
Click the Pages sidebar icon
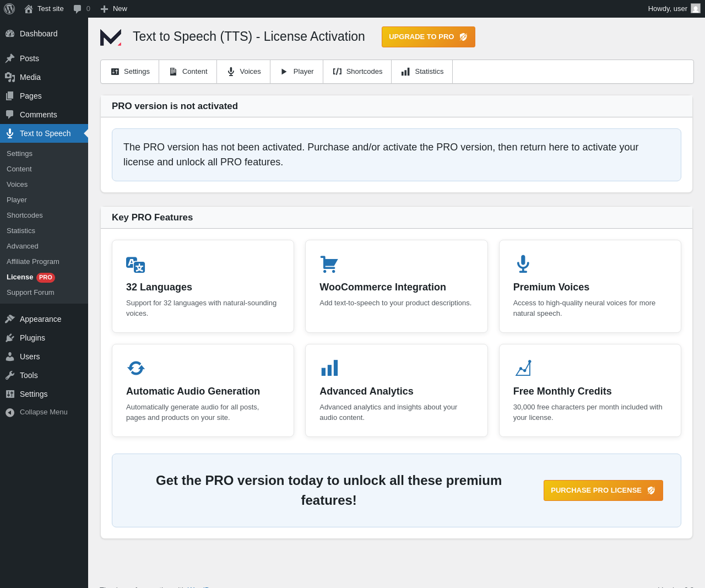click(x=10, y=96)
